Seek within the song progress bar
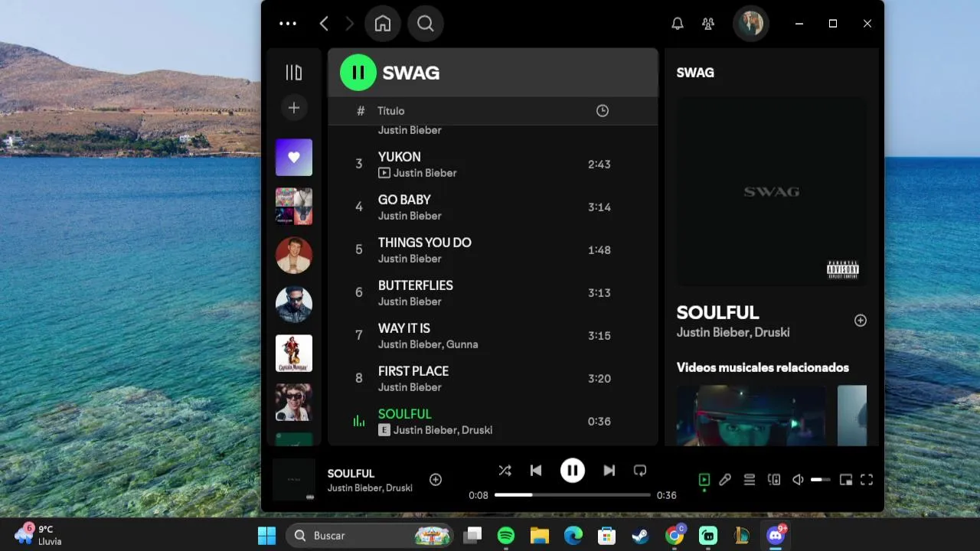 (573, 495)
